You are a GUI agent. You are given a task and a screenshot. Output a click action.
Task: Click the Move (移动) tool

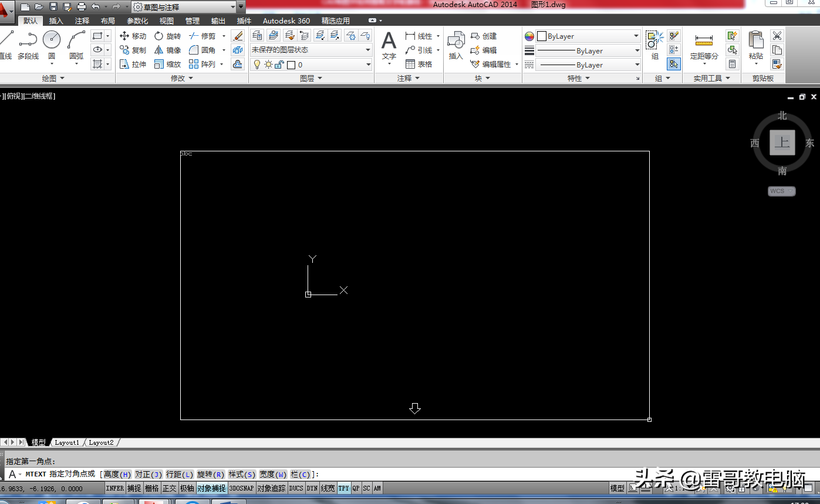point(133,36)
